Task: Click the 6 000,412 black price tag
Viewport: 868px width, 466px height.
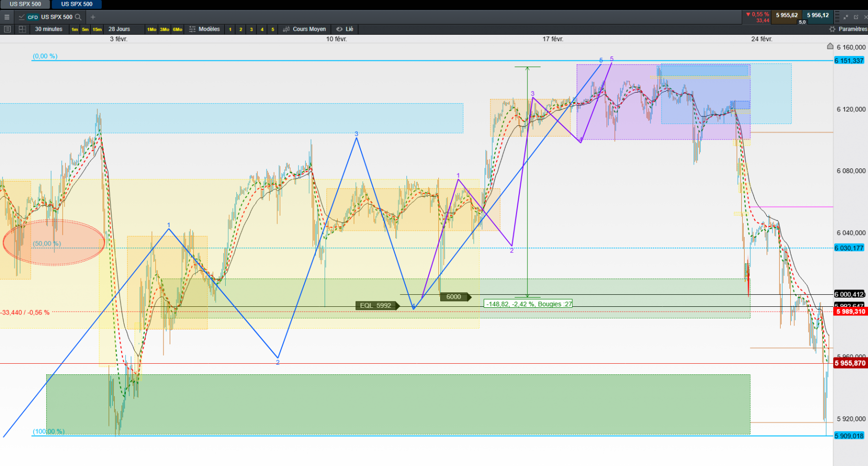Action: coord(849,294)
